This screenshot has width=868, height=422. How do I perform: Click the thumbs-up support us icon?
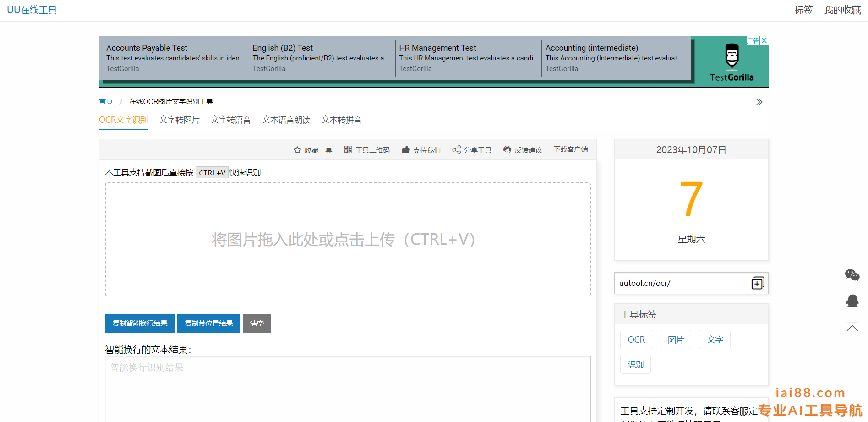[x=406, y=150]
